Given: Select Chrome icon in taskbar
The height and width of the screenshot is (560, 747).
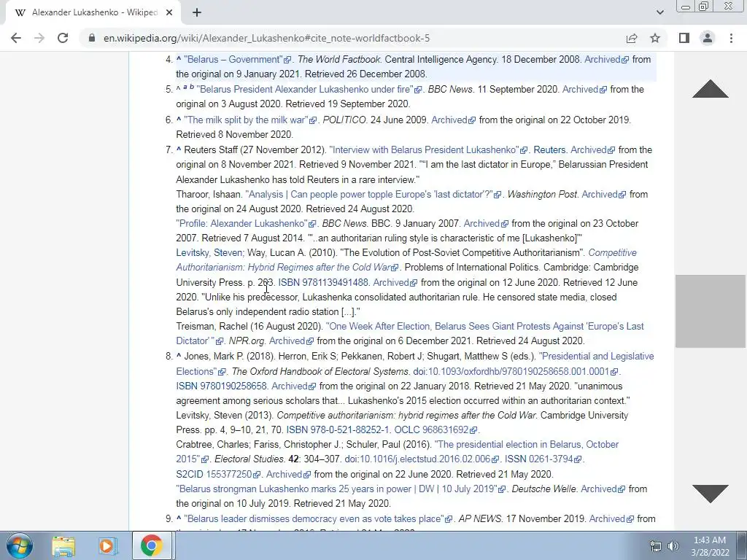Looking at the screenshot, I should [x=151, y=545].
